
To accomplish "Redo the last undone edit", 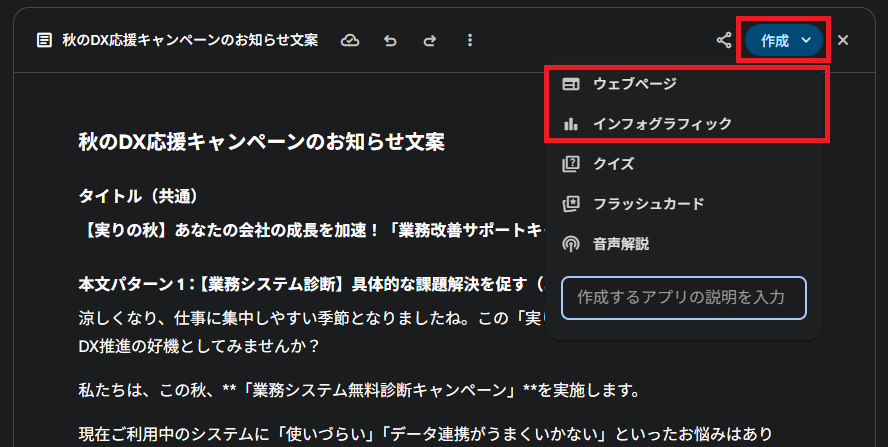I will click(x=430, y=41).
